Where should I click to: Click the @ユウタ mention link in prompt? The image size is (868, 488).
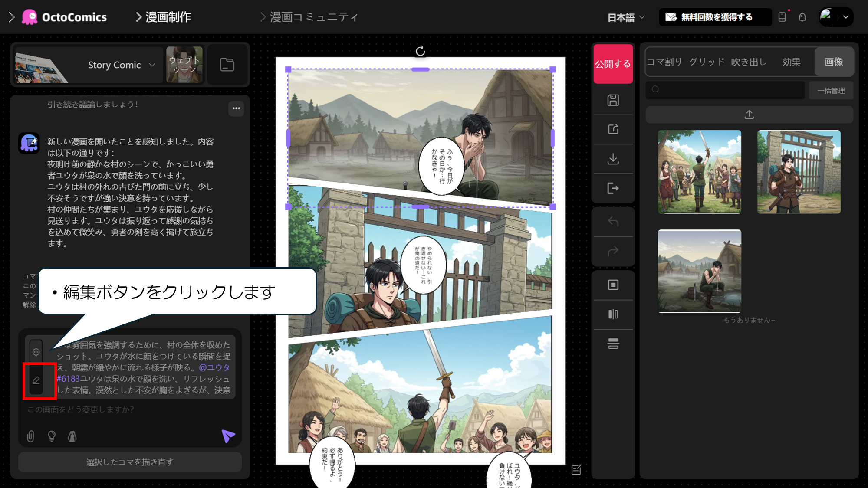click(x=214, y=367)
